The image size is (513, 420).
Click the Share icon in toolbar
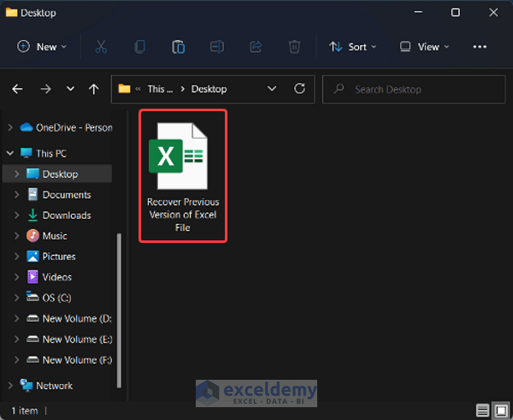point(256,47)
